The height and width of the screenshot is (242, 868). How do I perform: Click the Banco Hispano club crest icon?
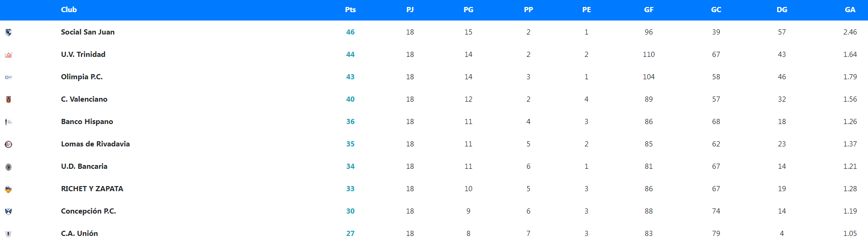pos(8,122)
